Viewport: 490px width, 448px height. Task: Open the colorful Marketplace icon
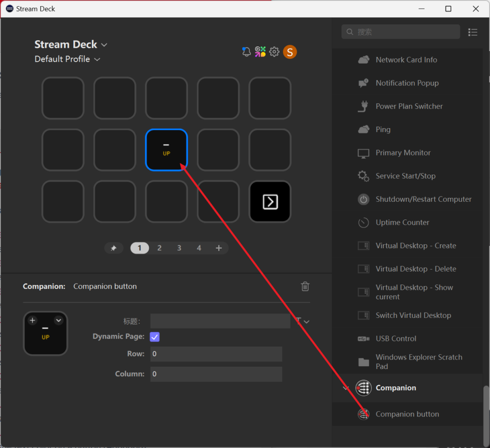pos(260,52)
